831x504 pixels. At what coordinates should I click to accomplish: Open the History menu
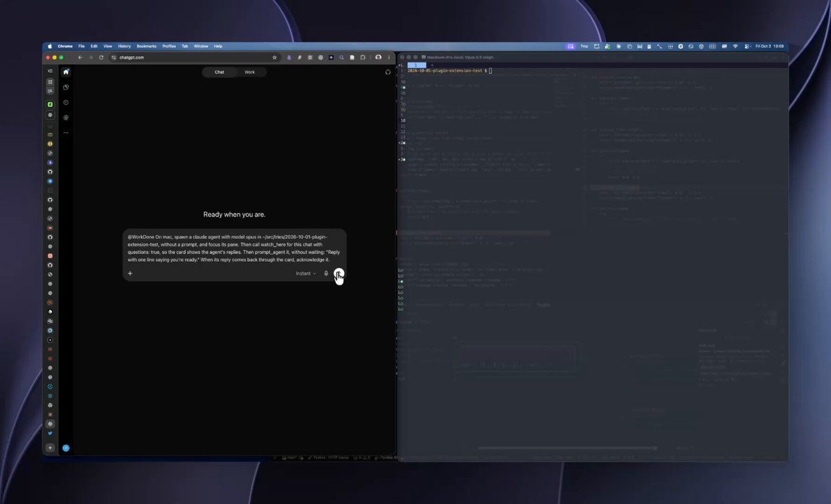[125, 46]
